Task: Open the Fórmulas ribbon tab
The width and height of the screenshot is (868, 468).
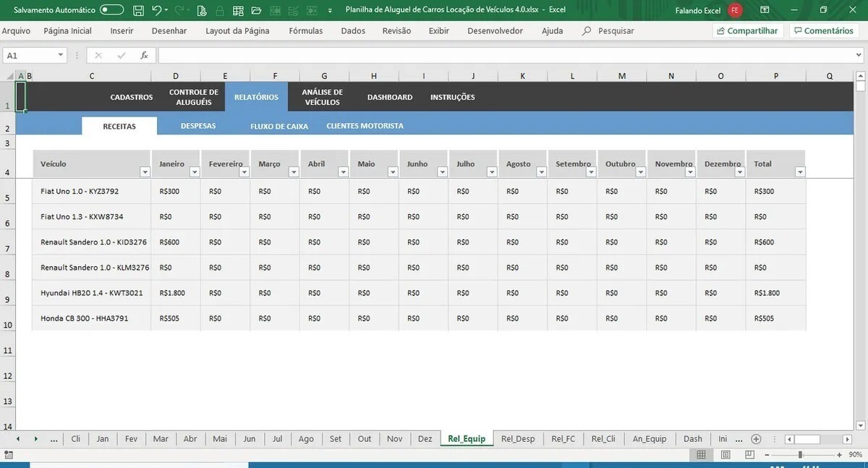Action: point(305,31)
